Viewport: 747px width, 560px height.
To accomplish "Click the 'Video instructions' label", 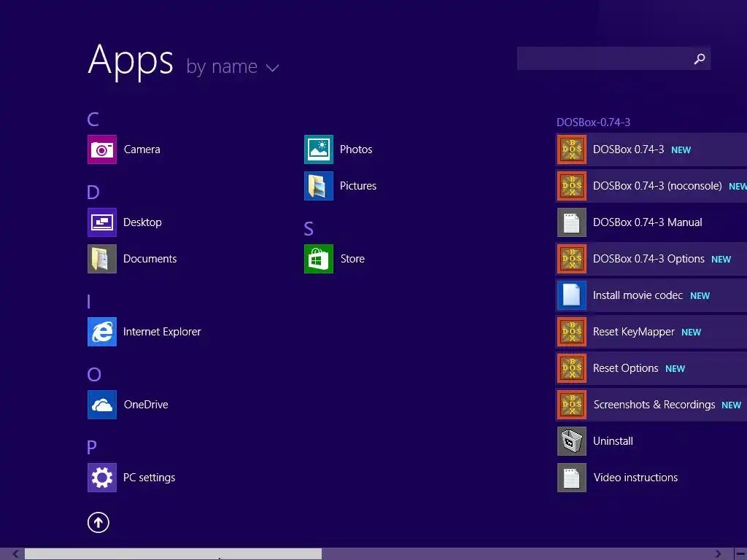I will (x=635, y=478).
